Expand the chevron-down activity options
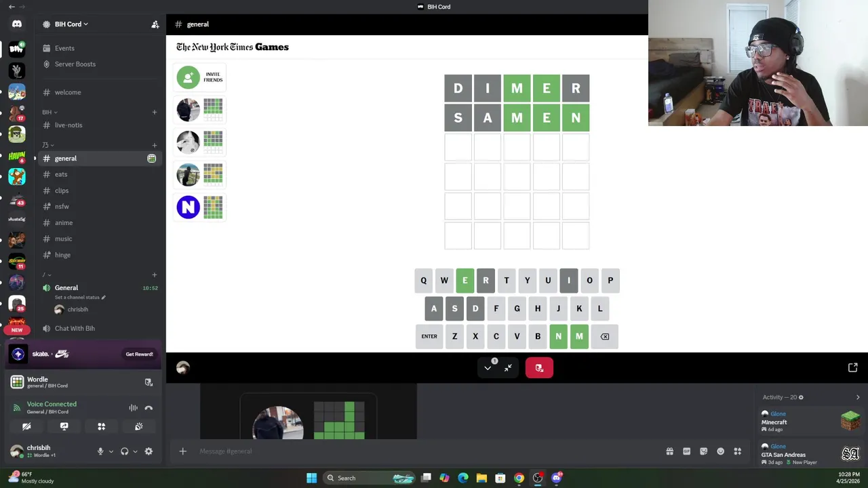Viewport: 868px width, 488px height. point(488,368)
